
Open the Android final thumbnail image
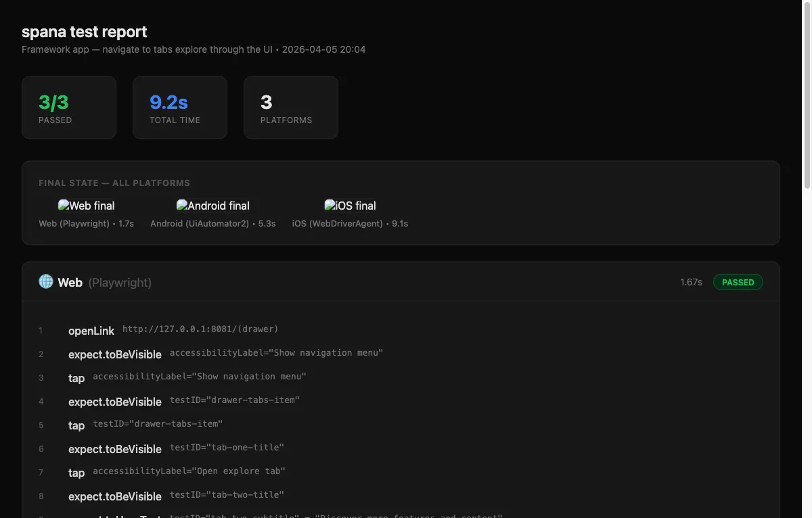pyautogui.click(x=212, y=206)
